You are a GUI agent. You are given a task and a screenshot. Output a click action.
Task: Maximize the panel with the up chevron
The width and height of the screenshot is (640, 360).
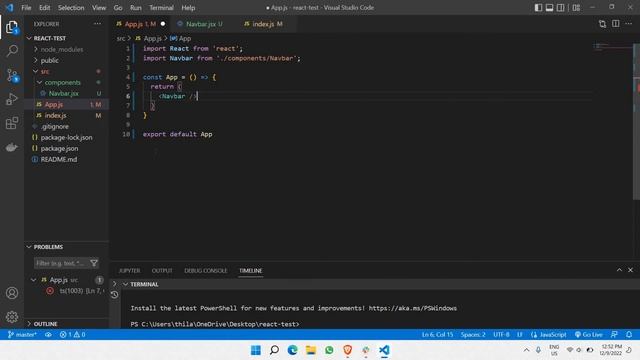click(x=619, y=270)
